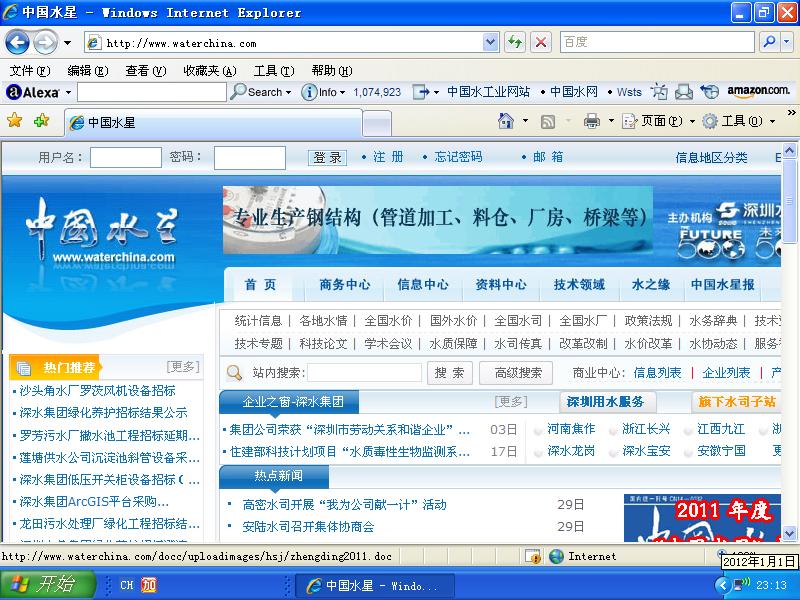Click the tray expand arrow on taskbar
The image size is (800, 600).
pyautogui.click(x=722, y=585)
